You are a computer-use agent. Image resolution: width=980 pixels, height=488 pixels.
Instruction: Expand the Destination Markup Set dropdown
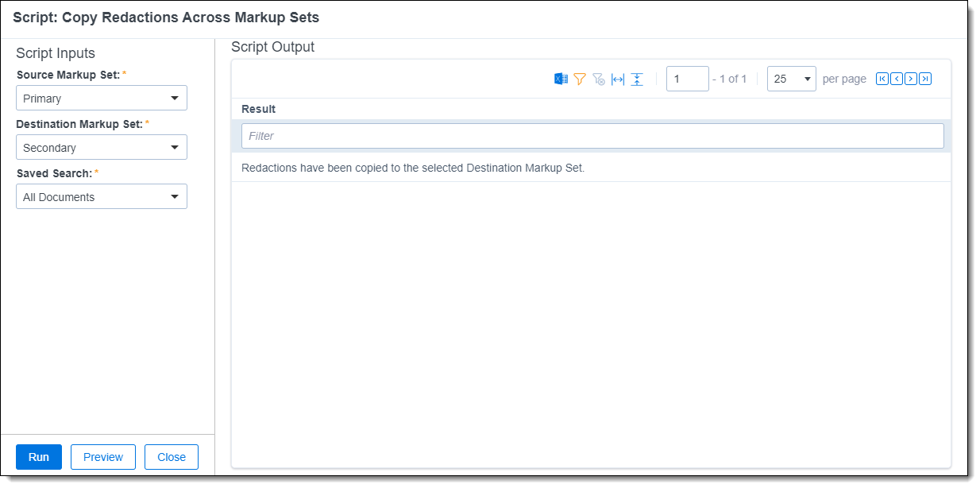click(102, 148)
